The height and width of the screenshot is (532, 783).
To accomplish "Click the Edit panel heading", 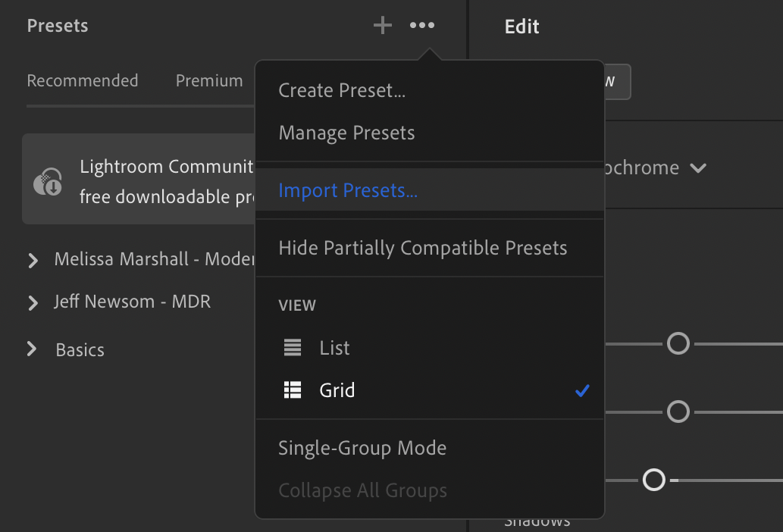I will tap(521, 27).
